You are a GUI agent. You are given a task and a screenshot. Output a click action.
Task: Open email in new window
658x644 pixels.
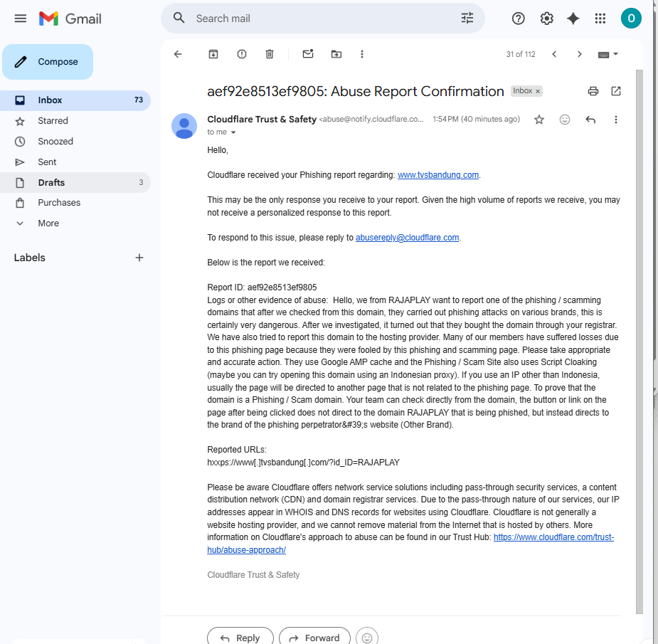pos(615,91)
